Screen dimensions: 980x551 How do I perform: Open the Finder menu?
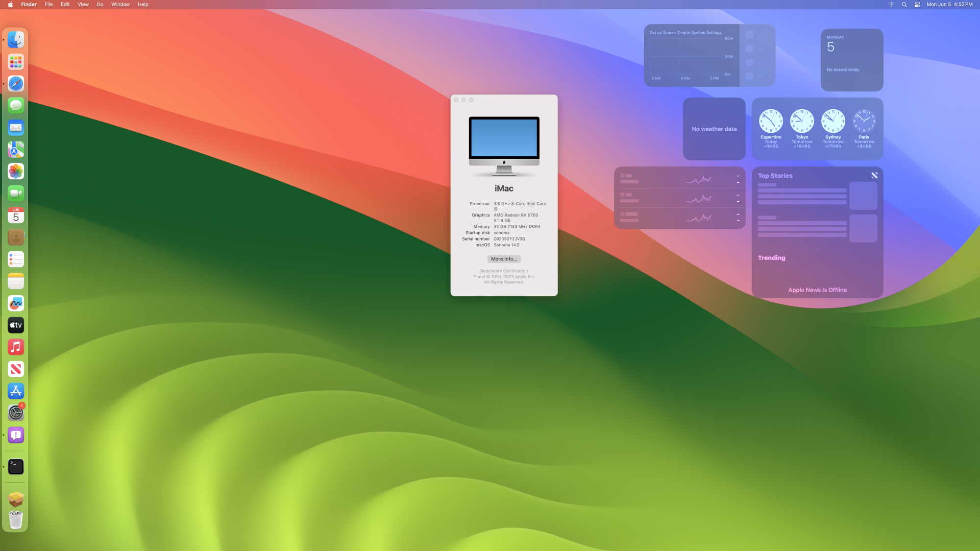(29, 4)
